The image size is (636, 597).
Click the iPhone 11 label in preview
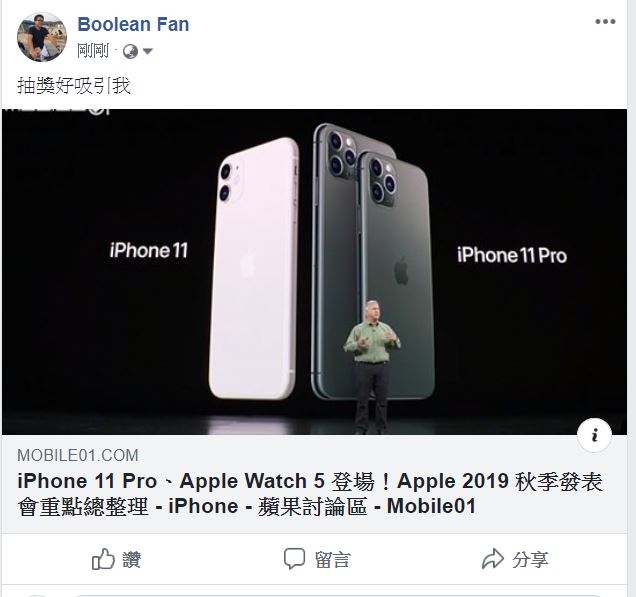148,250
